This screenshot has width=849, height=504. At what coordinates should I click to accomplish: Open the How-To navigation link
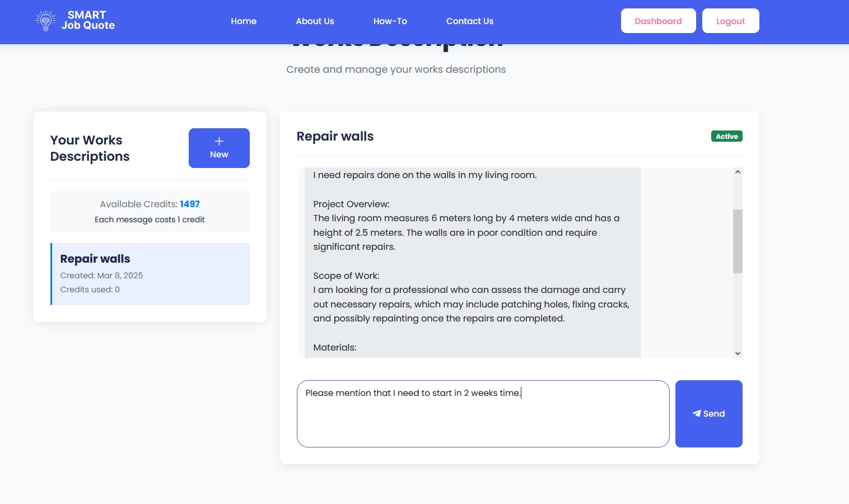point(390,21)
